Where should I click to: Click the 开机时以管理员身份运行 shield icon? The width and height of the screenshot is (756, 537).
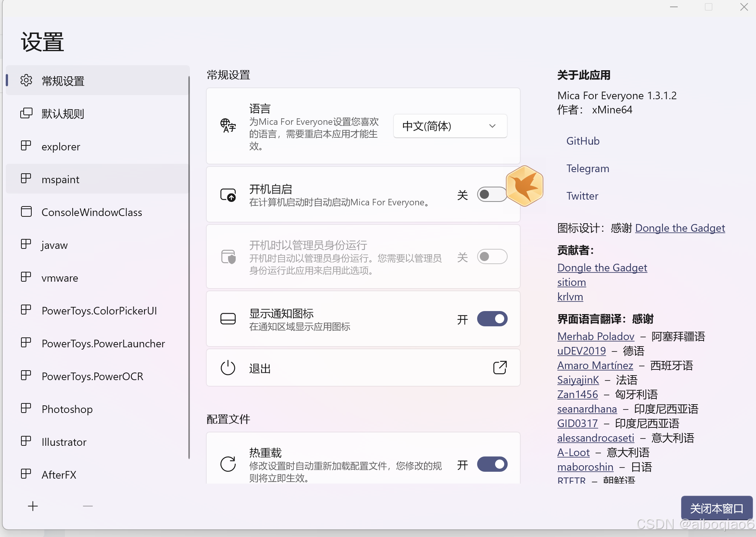click(x=228, y=257)
